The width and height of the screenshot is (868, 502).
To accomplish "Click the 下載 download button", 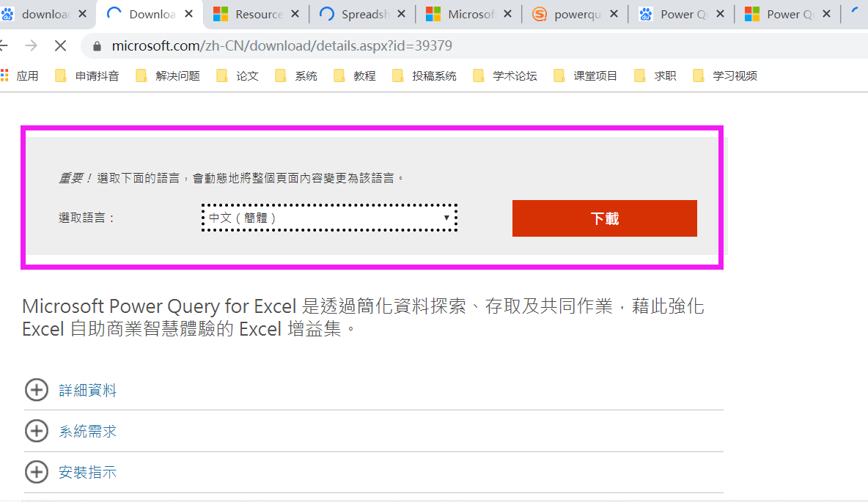I will (604, 218).
